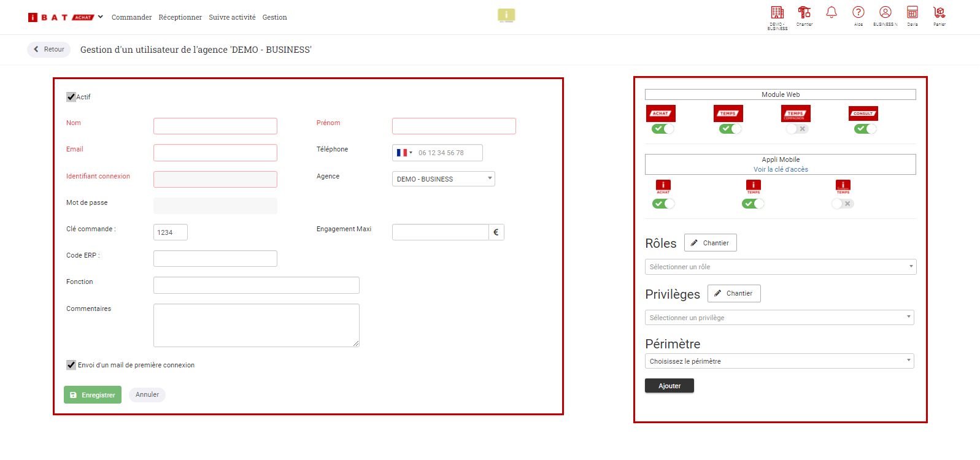Click the 'Voir la clé d'accès' link
This screenshot has width=980, height=460.
781,169
